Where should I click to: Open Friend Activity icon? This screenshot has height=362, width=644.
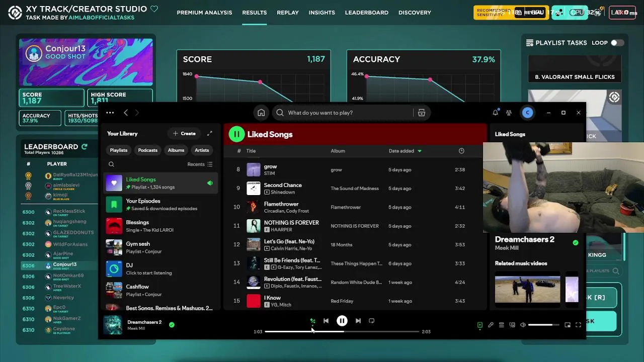point(509,113)
